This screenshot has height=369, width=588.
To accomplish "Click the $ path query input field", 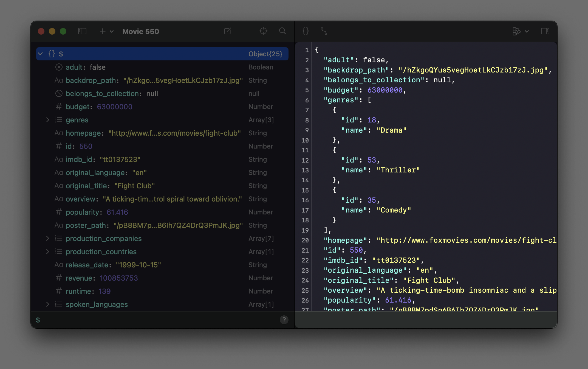I will (x=110, y=320).
